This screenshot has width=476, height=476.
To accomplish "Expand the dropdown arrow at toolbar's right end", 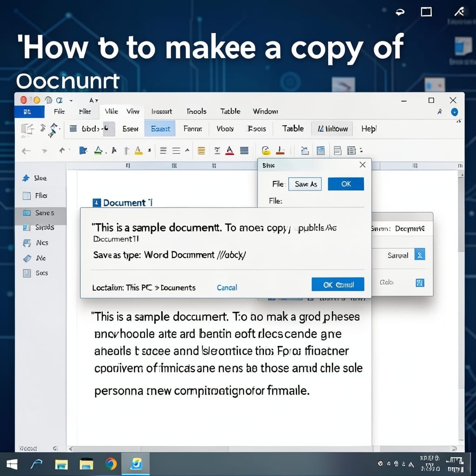I will [361, 150].
